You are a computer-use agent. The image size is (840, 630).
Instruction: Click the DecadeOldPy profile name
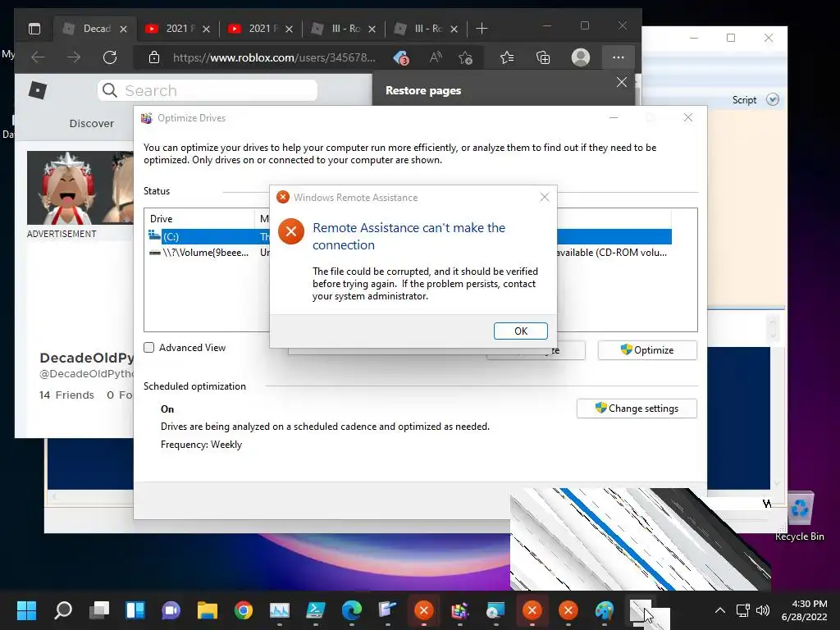click(86, 358)
